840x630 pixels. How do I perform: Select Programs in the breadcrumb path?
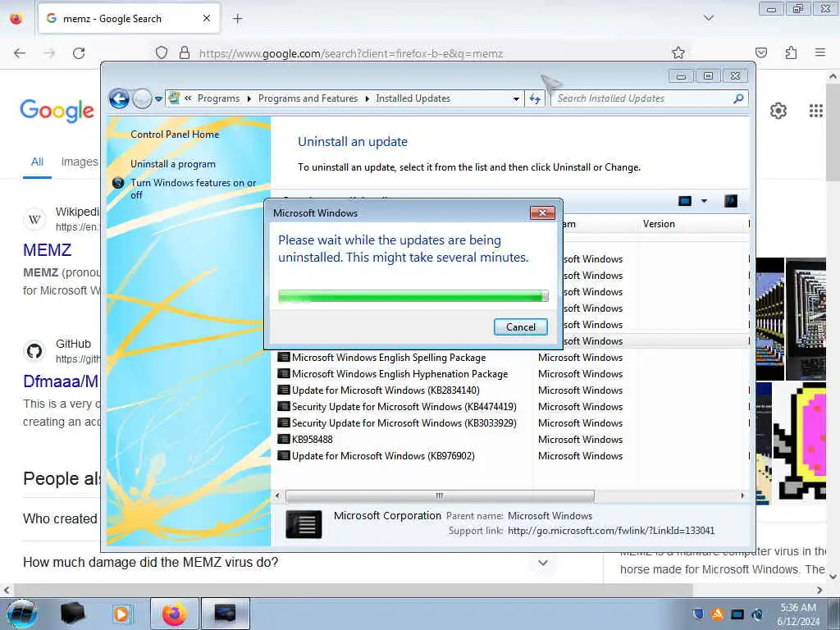[x=218, y=98]
